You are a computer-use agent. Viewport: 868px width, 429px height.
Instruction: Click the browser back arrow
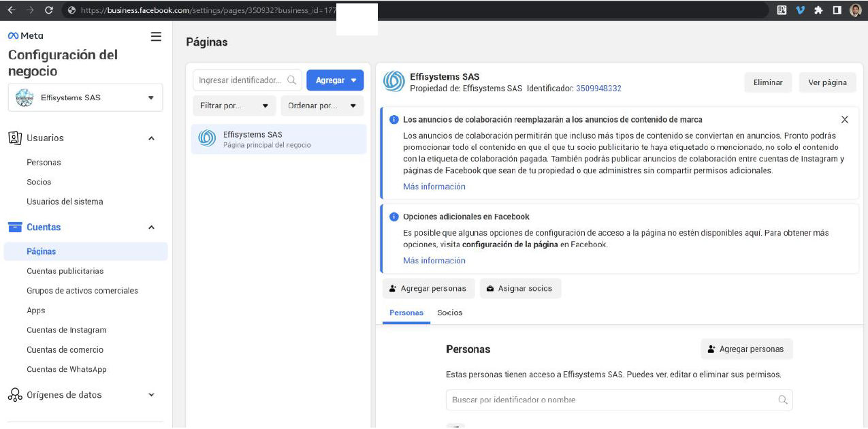pyautogui.click(x=11, y=10)
